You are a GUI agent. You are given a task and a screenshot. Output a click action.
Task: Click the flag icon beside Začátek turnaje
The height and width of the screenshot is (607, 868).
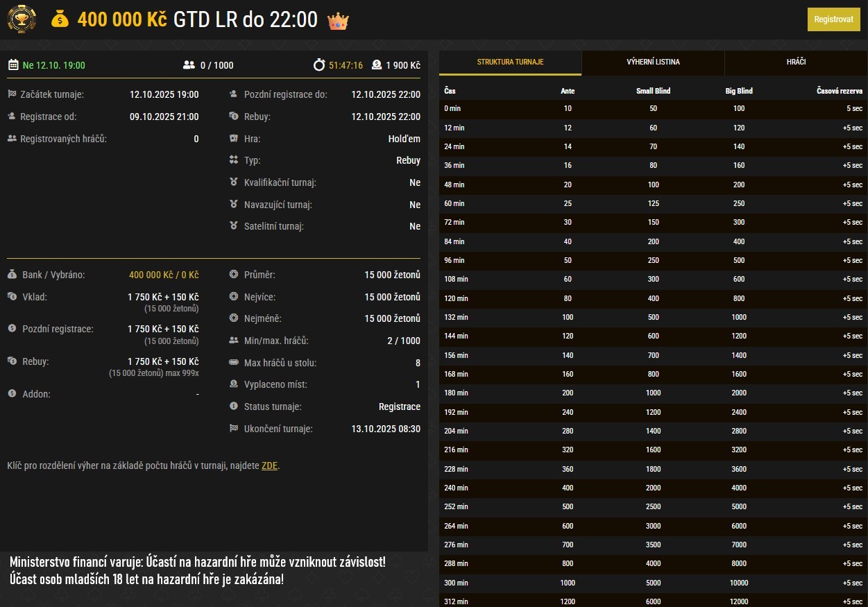(x=12, y=94)
